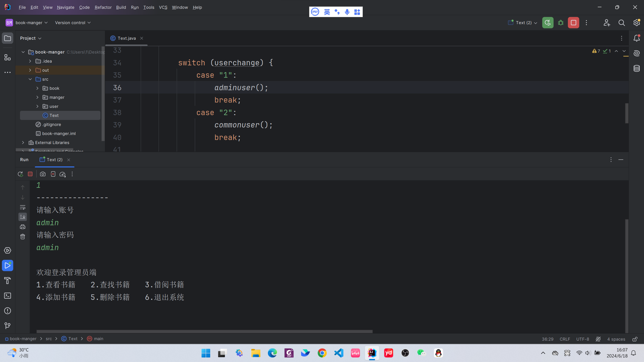Expand the .idea folder
644x362 pixels.
point(30,61)
